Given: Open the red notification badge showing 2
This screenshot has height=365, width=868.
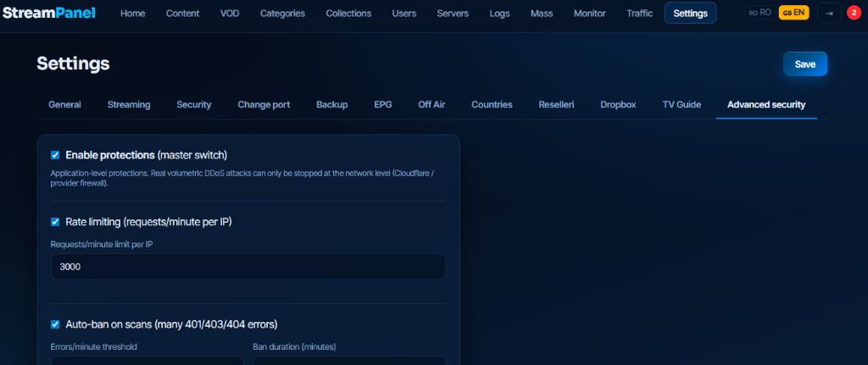Looking at the screenshot, I should pyautogui.click(x=854, y=14).
